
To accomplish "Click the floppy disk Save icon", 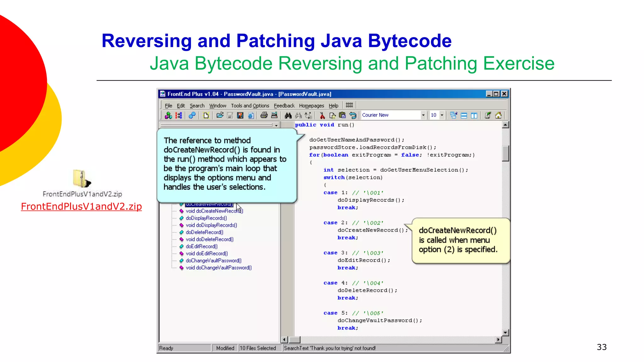I will [x=230, y=115].
